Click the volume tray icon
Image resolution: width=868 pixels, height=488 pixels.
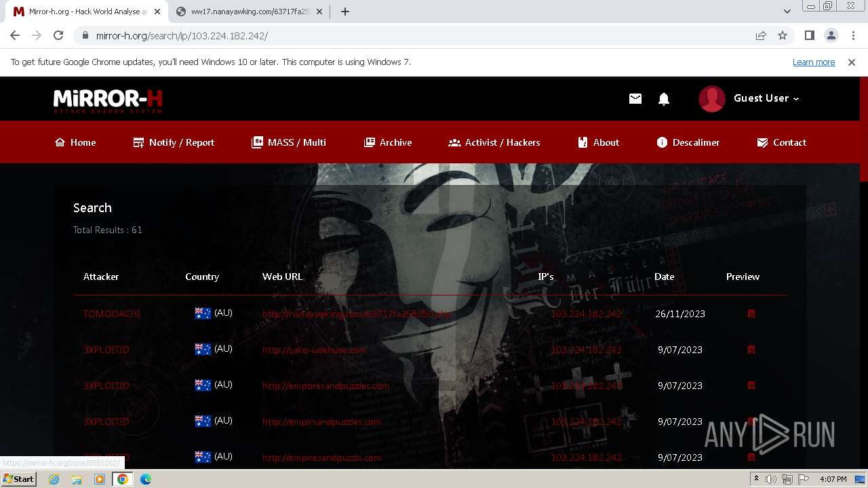771,479
